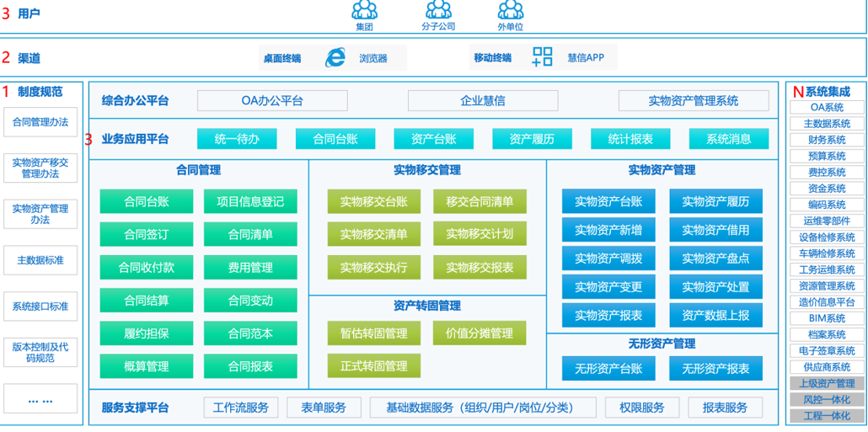Image resolution: width=868 pixels, height=432 pixels.
Task: Select the 系统消息 tab
Action: click(x=728, y=139)
